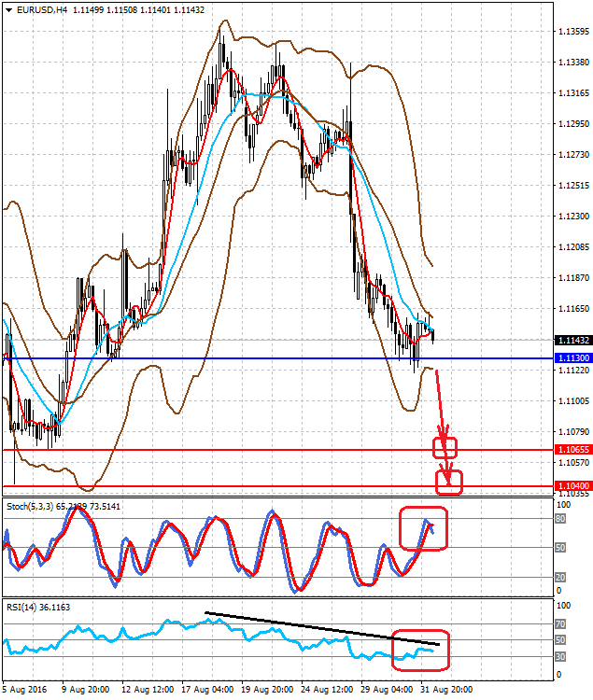
Task: Click the 1.11870 price scale value
Action: pos(573,278)
